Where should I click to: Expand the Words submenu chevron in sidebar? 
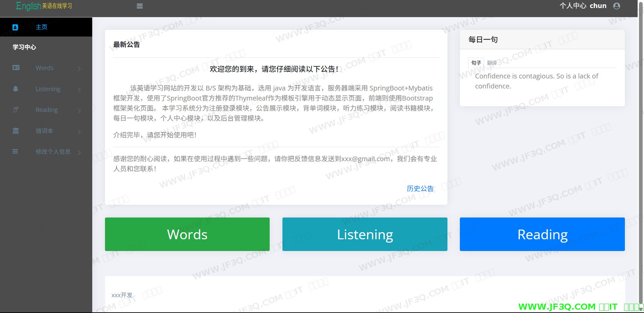point(79,69)
